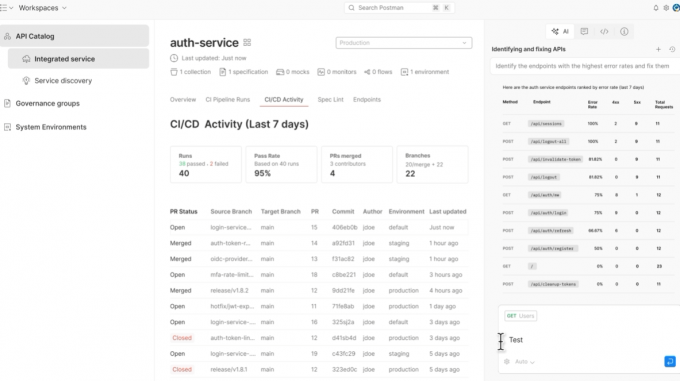Click the 0 flows icon

pos(367,72)
